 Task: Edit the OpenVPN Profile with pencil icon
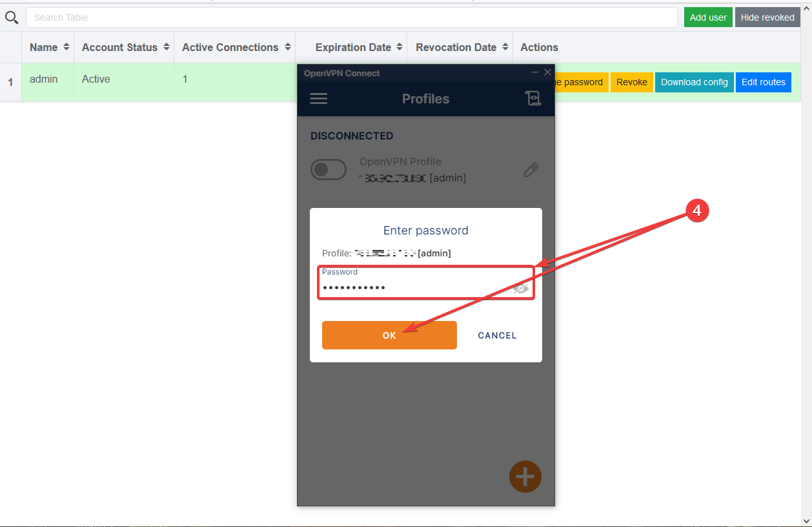[531, 170]
